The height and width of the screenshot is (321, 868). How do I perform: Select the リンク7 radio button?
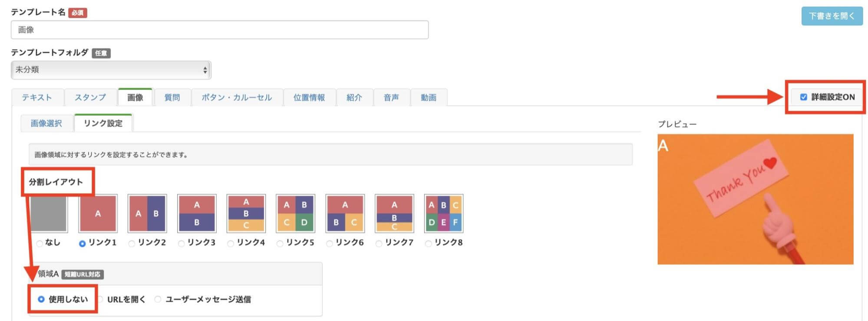tap(379, 243)
